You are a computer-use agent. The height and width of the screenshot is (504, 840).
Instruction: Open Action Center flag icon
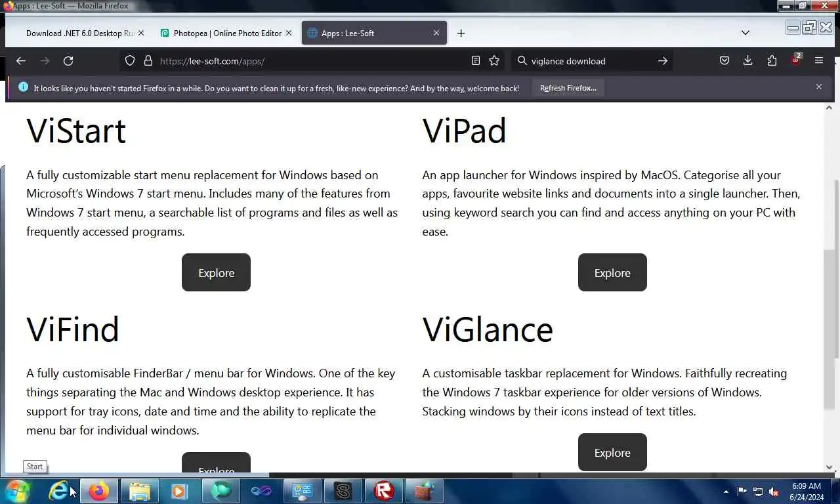click(x=742, y=492)
